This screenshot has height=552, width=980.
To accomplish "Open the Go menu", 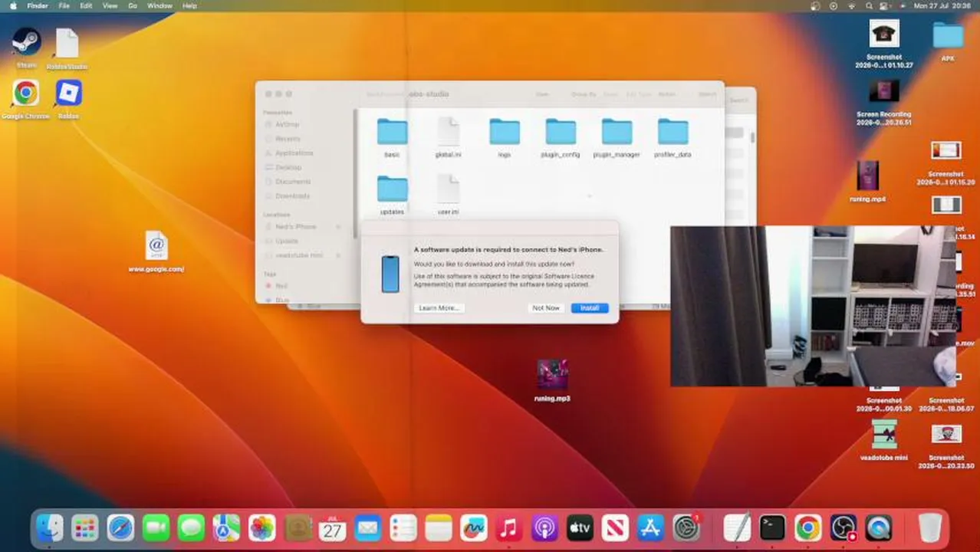I will coord(133,5).
